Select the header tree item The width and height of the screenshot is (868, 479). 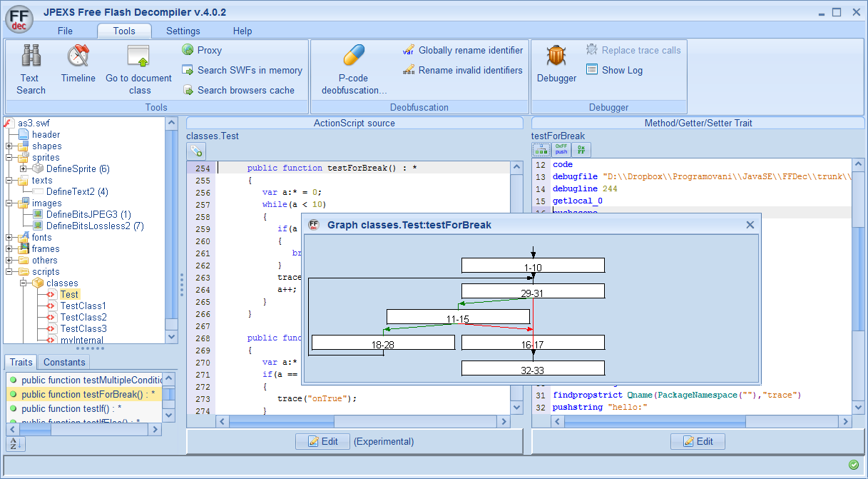(x=46, y=135)
